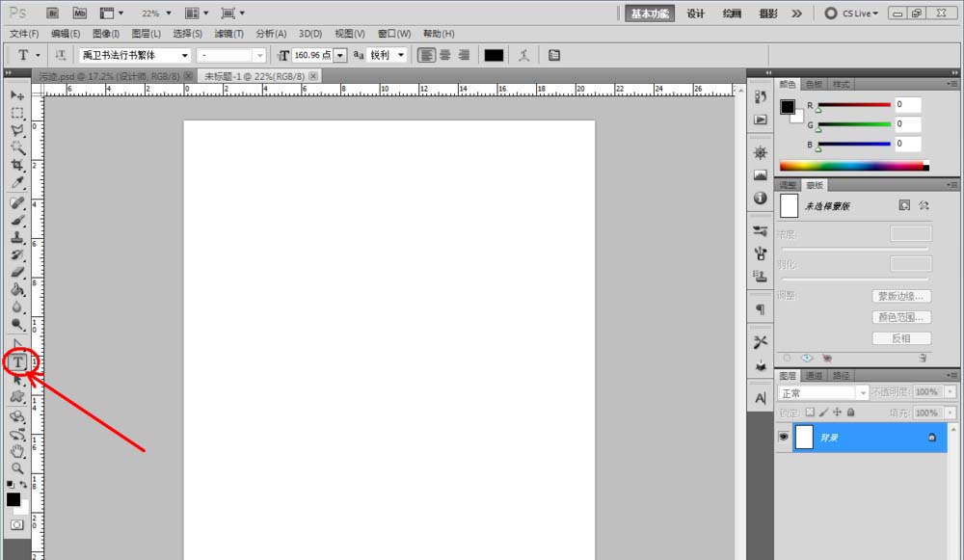Switch to 摄影 workspace
Viewport: 964px width, 560px height.
768,13
